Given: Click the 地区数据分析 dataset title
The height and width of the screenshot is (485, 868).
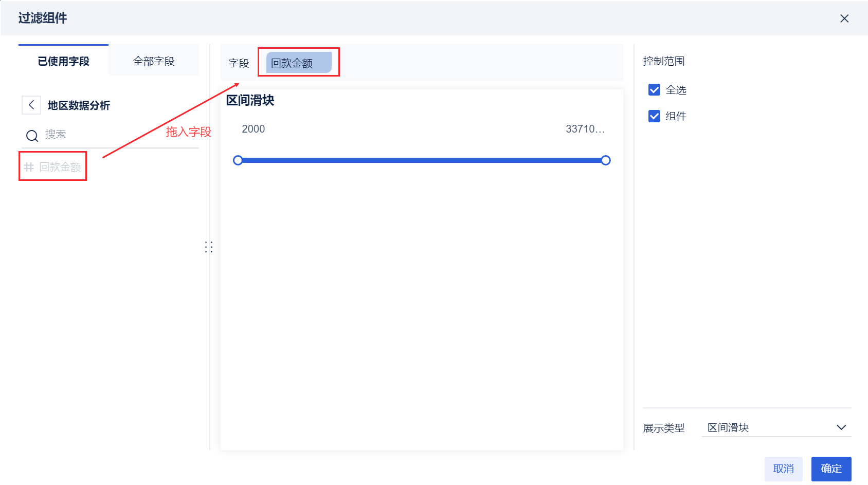Looking at the screenshot, I should pyautogui.click(x=79, y=105).
